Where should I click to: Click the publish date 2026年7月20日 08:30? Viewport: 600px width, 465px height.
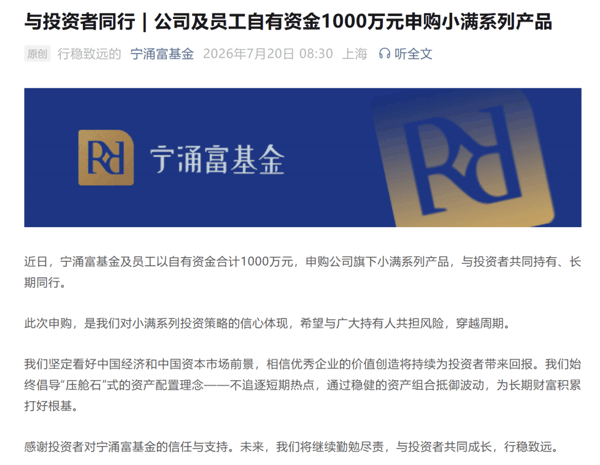click(268, 54)
